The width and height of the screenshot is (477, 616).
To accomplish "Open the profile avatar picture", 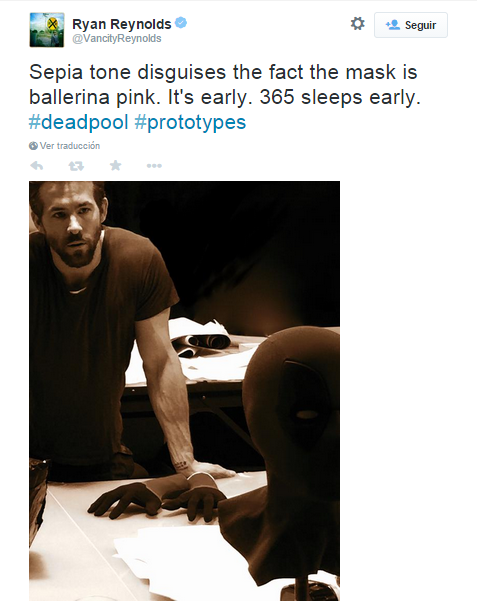I will pyautogui.click(x=47, y=30).
